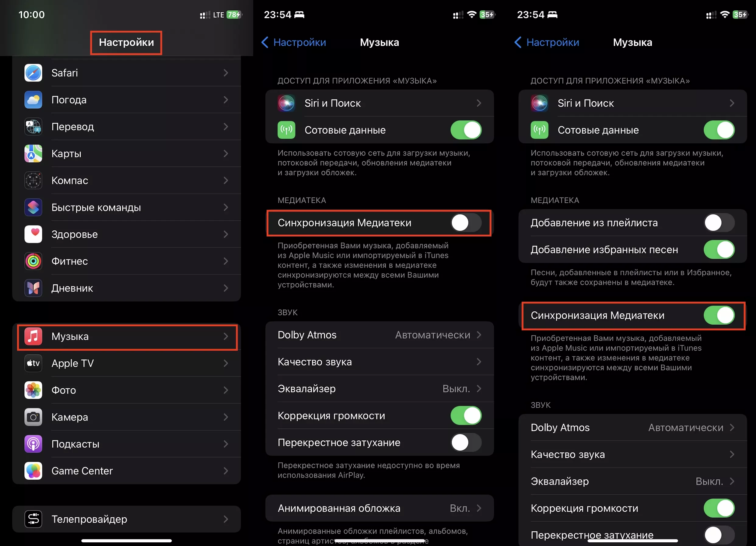756x546 pixels.
Task: Tap the Game Center bubbles icon
Action: tap(33, 471)
